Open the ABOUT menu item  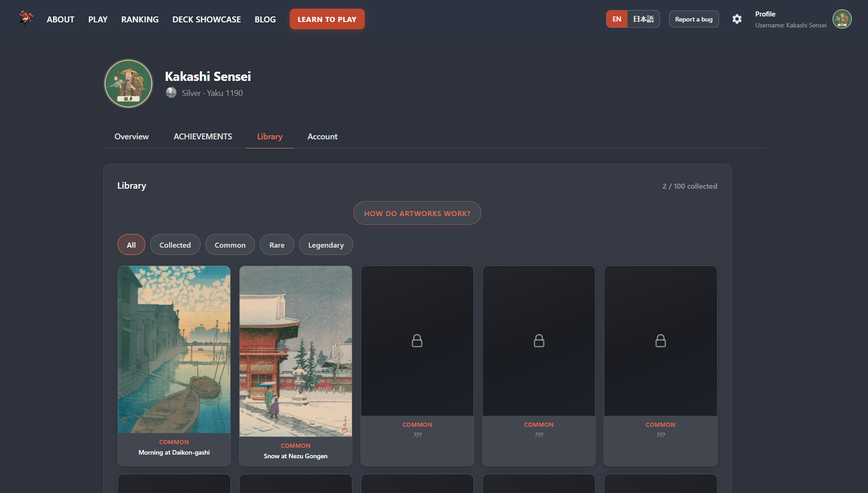click(x=60, y=19)
